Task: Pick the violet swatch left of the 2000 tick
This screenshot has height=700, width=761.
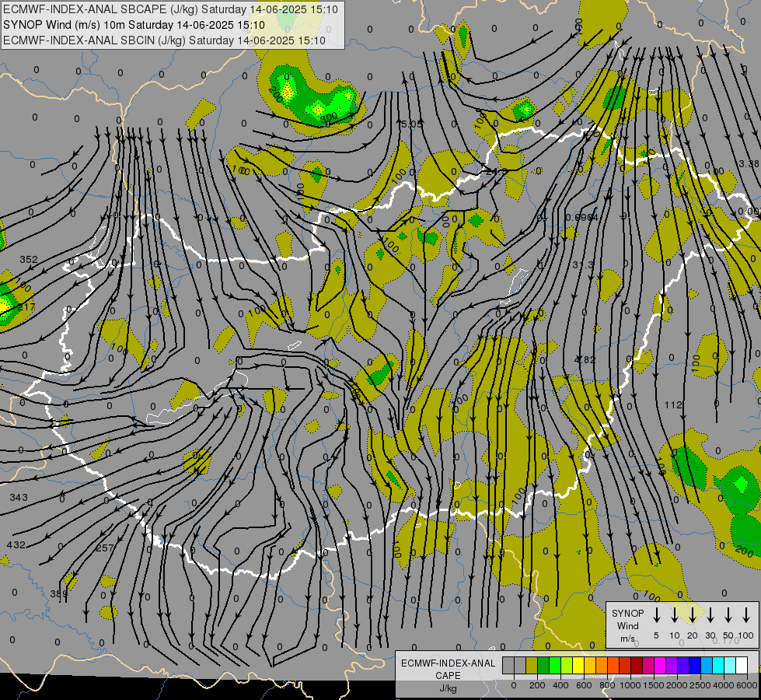Action: pos(672,665)
